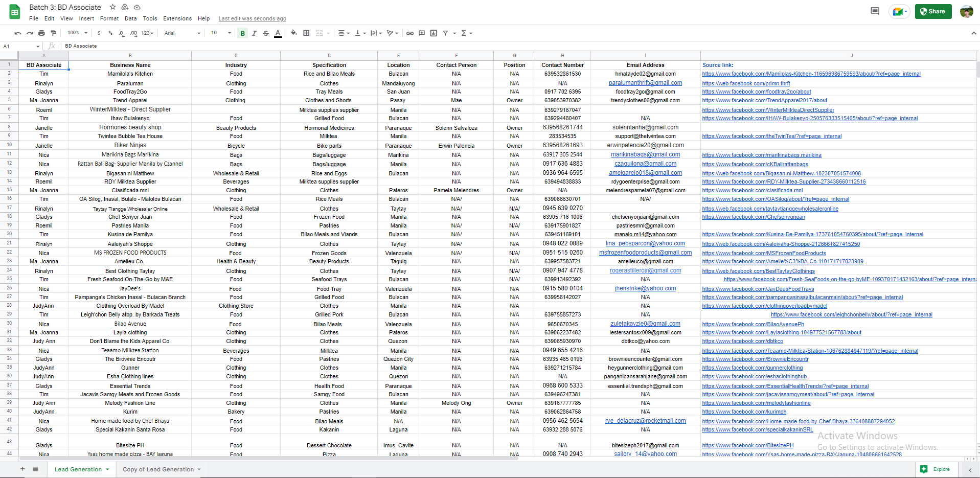Image resolution: width=980 pixels, height=478 pixels.
Task: Check the cloud document status icon
Action: [x=137, y=7]
